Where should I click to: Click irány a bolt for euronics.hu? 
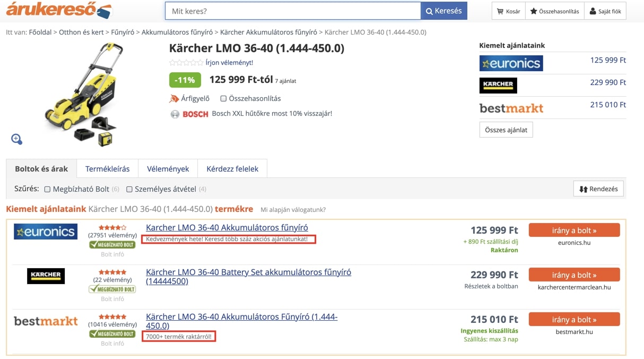574,230
